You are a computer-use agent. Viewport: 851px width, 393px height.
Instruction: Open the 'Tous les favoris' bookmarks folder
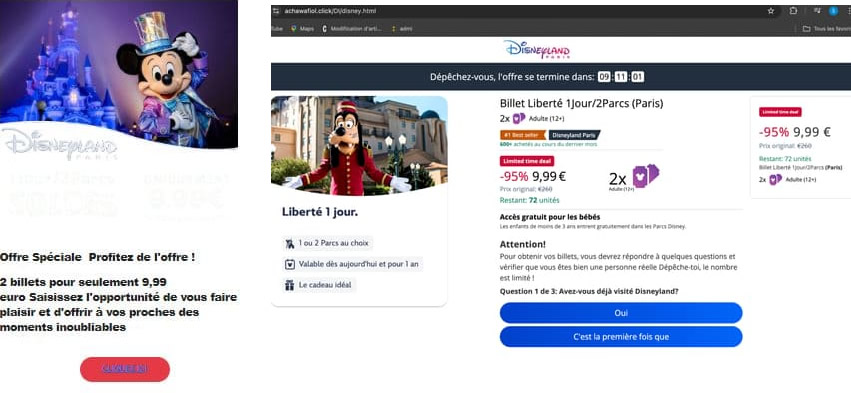(x=827, y=29)
